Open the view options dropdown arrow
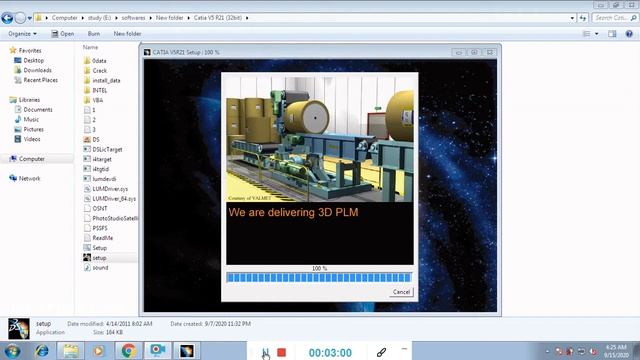Screen dimensions: 640x360 597,34
